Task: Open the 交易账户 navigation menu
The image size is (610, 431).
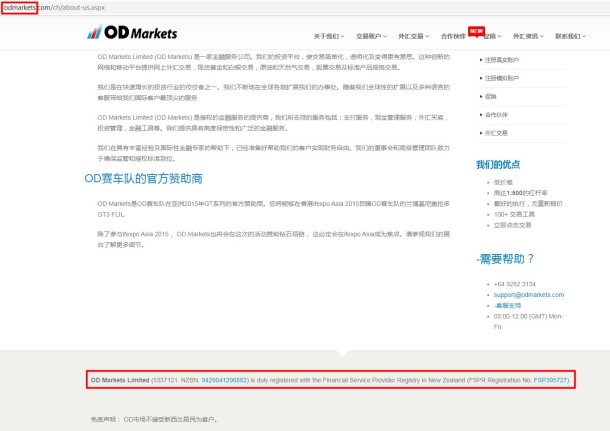Action: click(x=371, y=36)
